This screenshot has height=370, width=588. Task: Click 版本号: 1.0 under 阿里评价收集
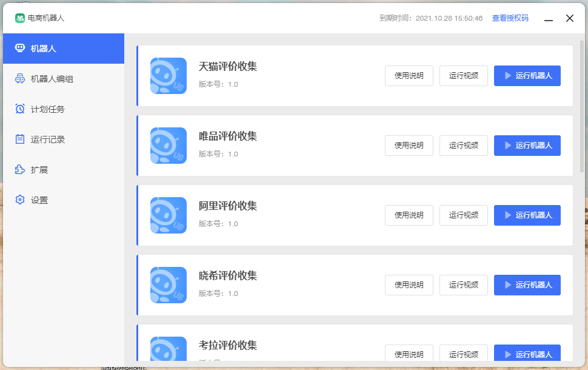218,224
